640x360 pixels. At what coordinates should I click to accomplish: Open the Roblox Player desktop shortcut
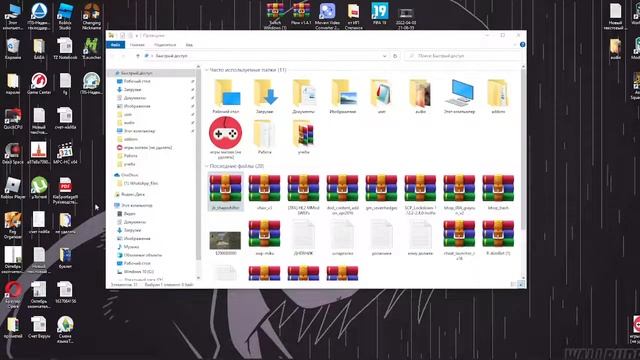click(x=13, y=189)
